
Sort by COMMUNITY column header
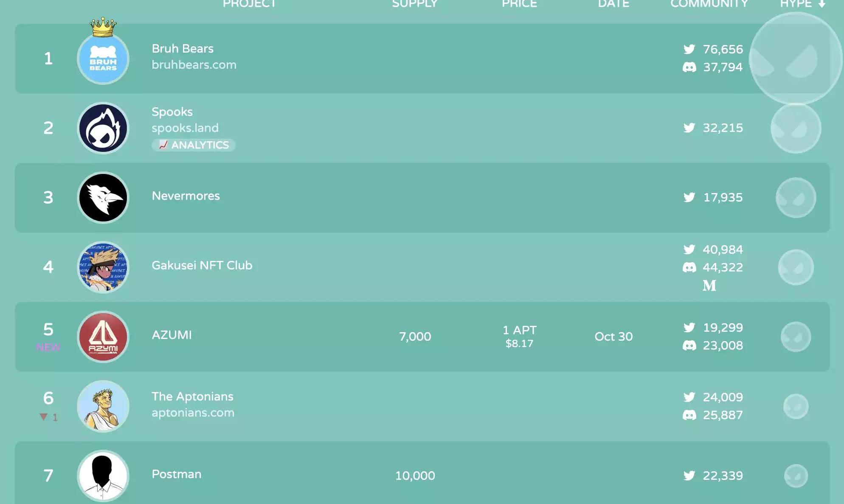click(709, 4)
